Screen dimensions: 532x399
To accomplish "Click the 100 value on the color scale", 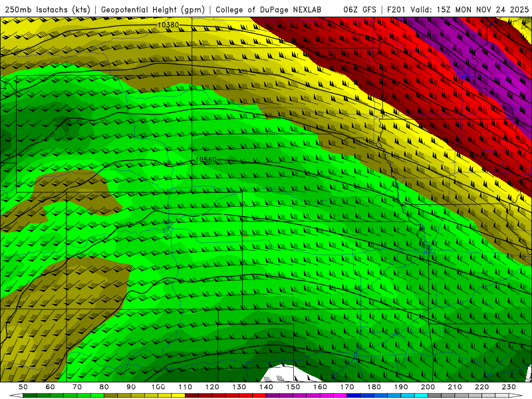I will pos(158,387).
